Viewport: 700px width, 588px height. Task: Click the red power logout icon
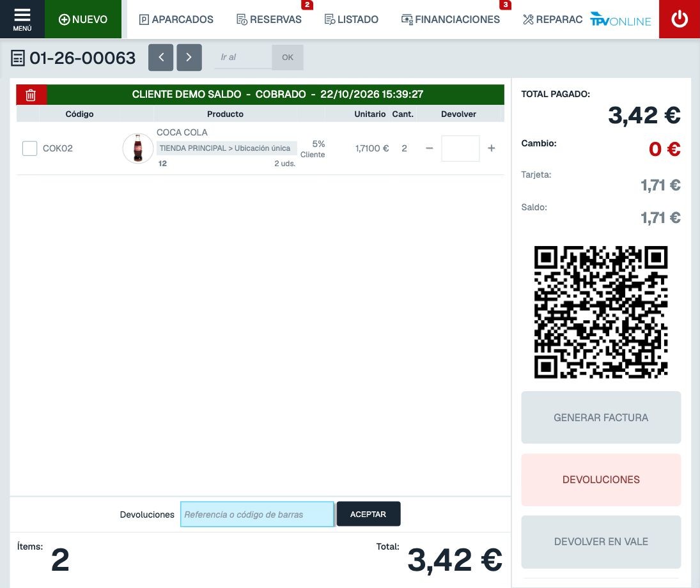click(x=679, y=19)
